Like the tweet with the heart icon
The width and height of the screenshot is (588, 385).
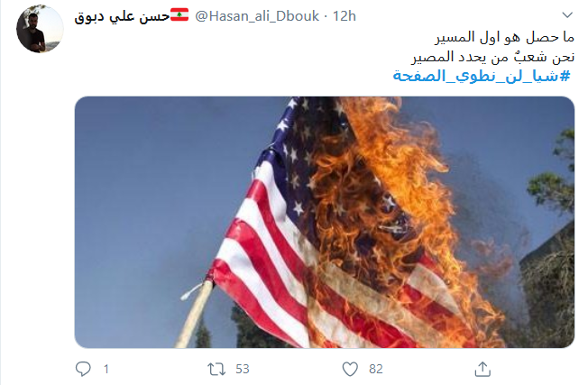point(350,370)
